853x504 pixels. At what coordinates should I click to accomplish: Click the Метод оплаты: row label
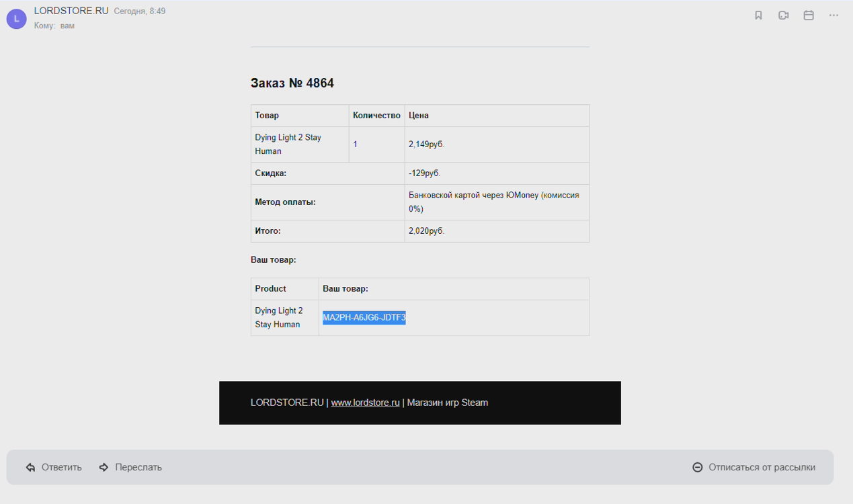pos(285,202)
